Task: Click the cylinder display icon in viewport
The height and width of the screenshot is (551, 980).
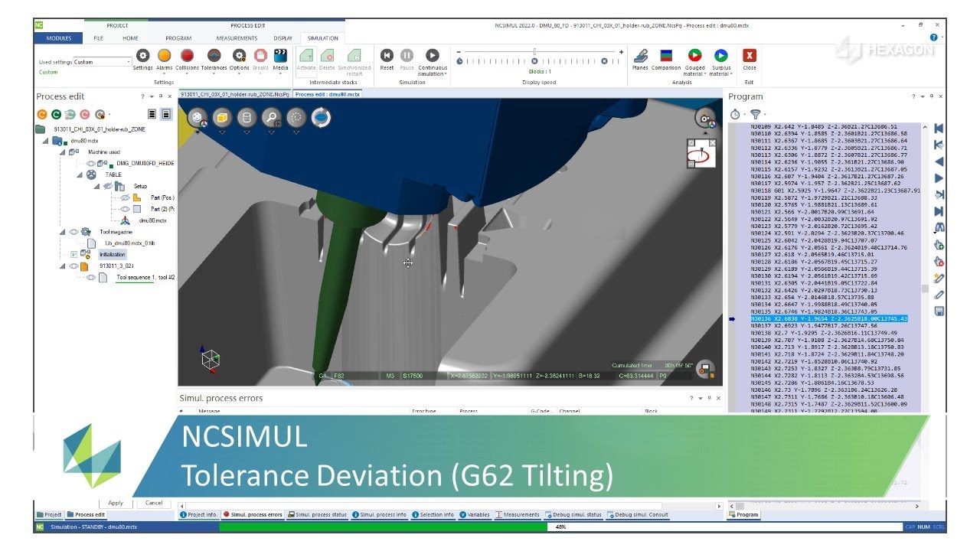Action: coord(247,117)
